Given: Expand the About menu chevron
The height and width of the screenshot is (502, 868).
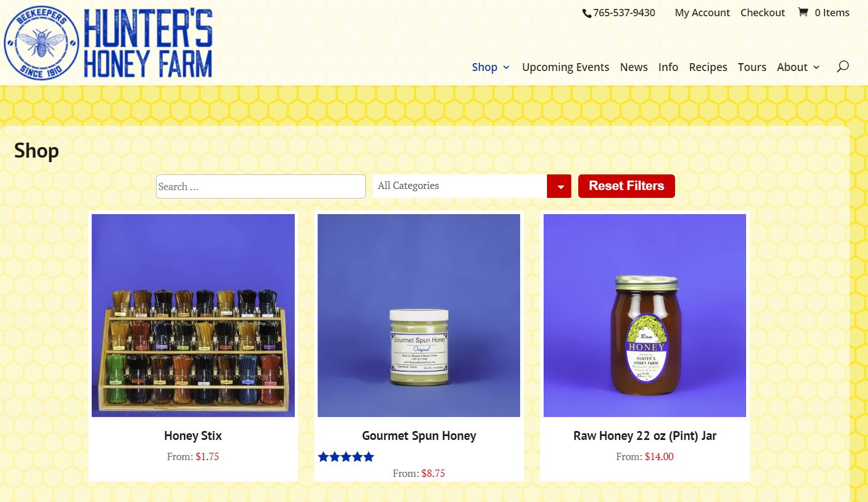Looking at the screenshot, I should [816, 67].
